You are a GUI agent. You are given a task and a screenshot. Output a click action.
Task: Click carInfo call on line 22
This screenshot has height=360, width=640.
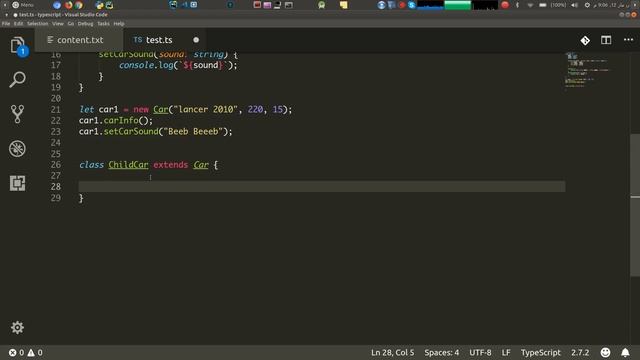click(121, 120)
